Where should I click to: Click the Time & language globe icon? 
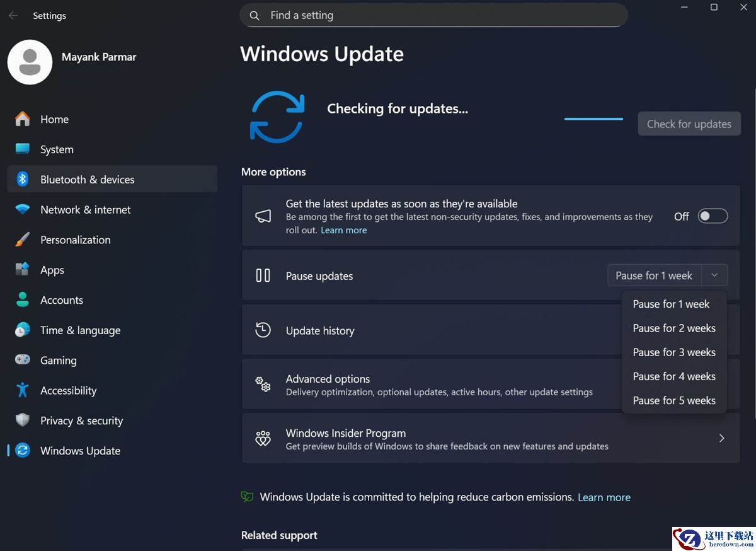23,330
